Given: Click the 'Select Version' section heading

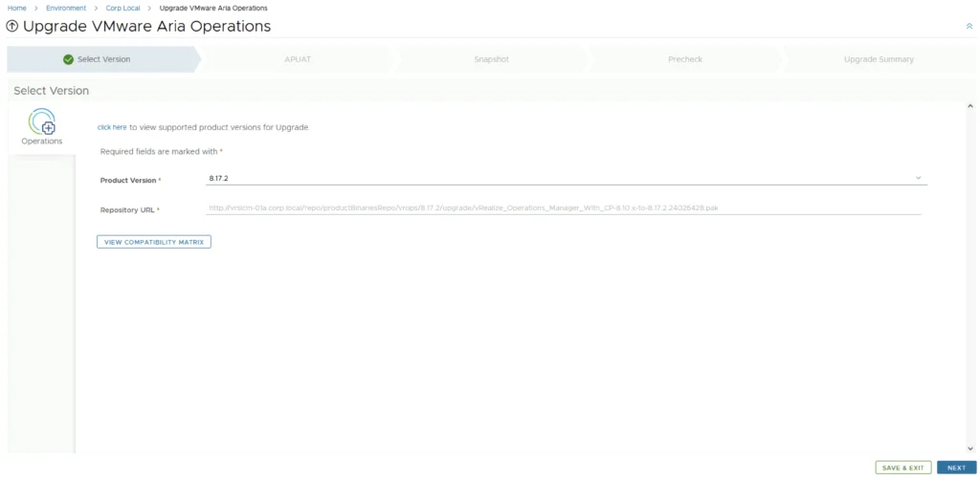Looking at the screenshot, I should 52,91.
